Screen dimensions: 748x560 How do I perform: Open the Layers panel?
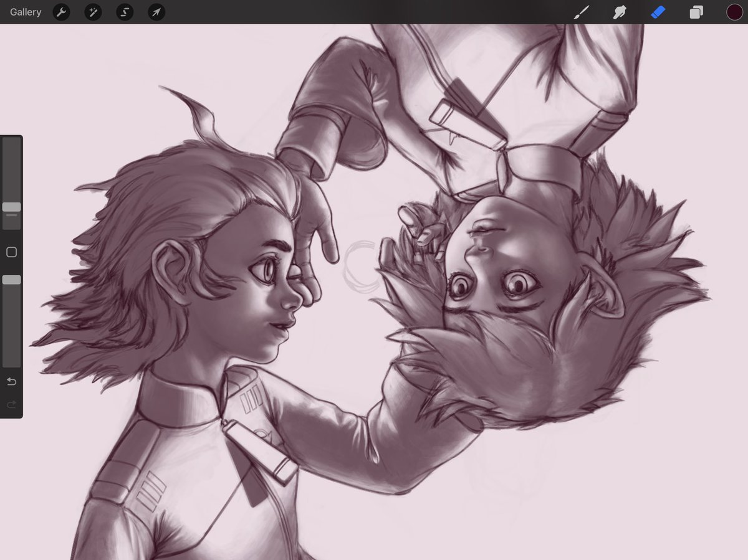[696, 12]
